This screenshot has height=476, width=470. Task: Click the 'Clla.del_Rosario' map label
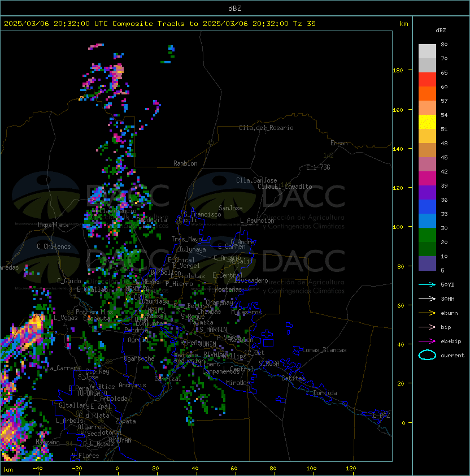coord(266,128)
